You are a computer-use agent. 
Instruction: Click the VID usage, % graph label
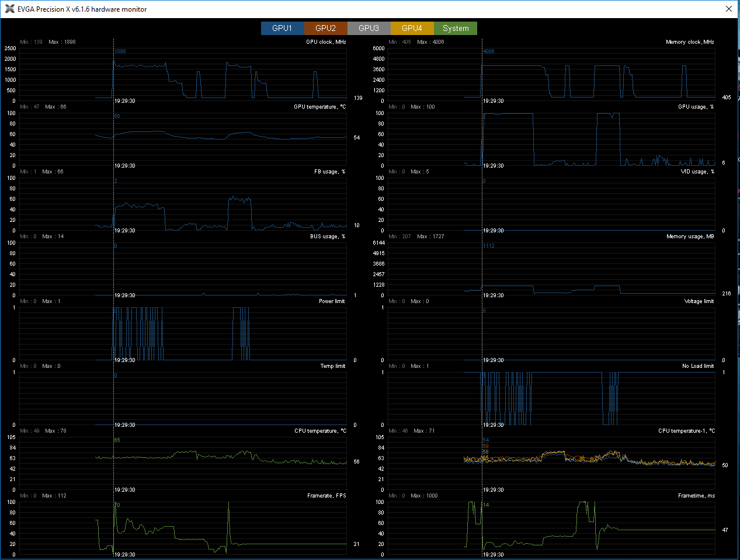(x=697, y=172)
